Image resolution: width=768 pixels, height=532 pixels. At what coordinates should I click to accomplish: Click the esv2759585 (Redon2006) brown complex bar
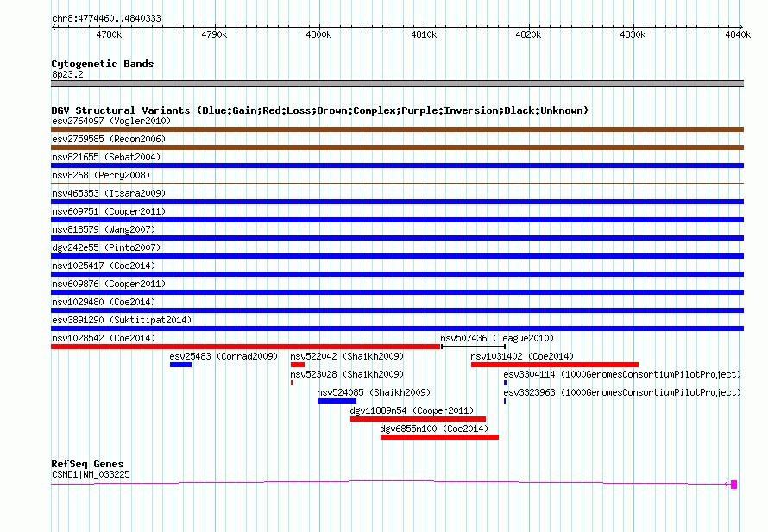[397, 147]
